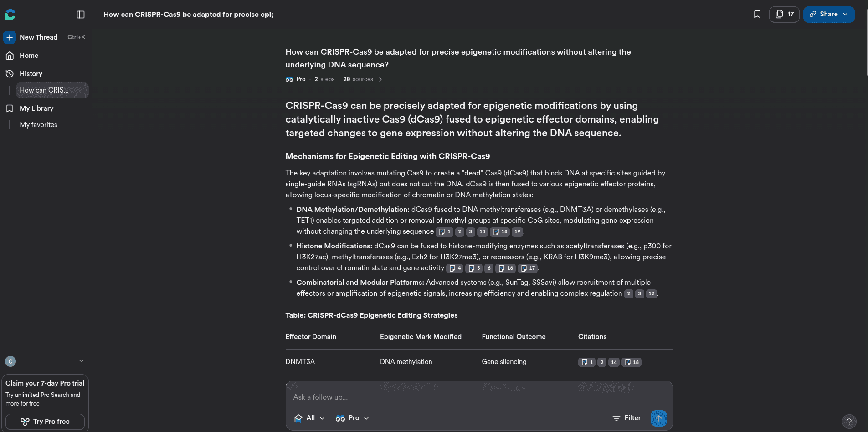The height and width of the screenshot is (432, 868).
Task: Click the Consensus logo icon
Action: 10,15
